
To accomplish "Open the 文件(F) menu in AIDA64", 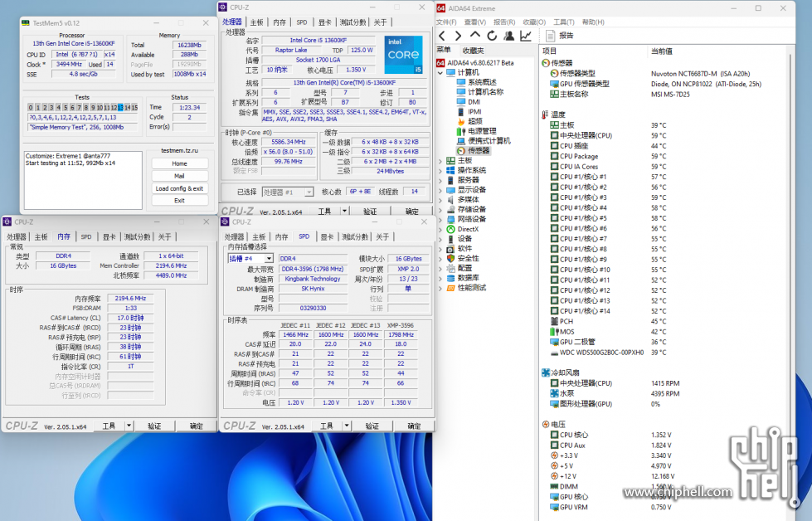I will pyautogui.click(x=446, y=22).
